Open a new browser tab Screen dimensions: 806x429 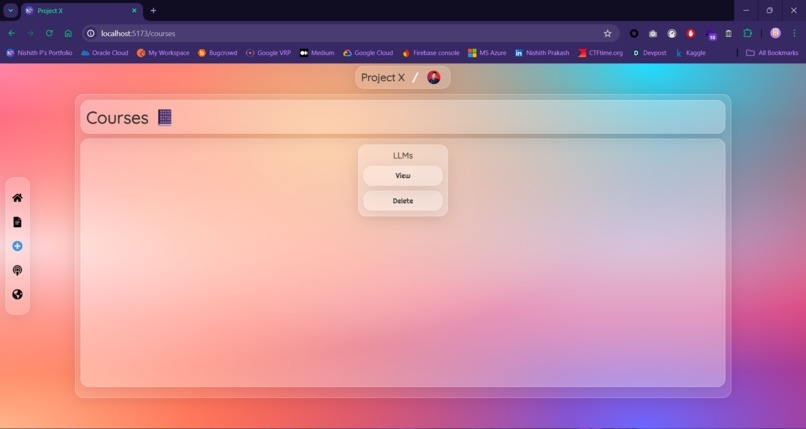coord(153,10)
